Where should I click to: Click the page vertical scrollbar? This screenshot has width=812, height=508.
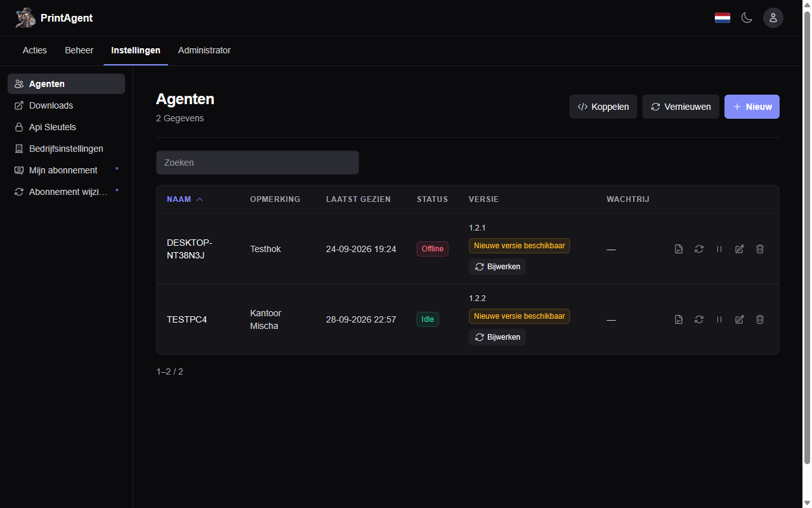(x=807, y=238)
